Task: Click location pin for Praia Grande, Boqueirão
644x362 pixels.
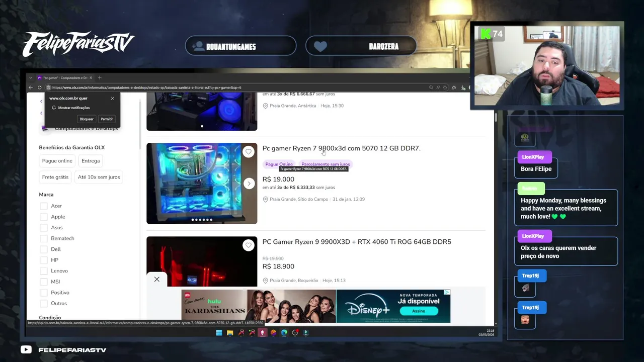Action: pos(266,281)
